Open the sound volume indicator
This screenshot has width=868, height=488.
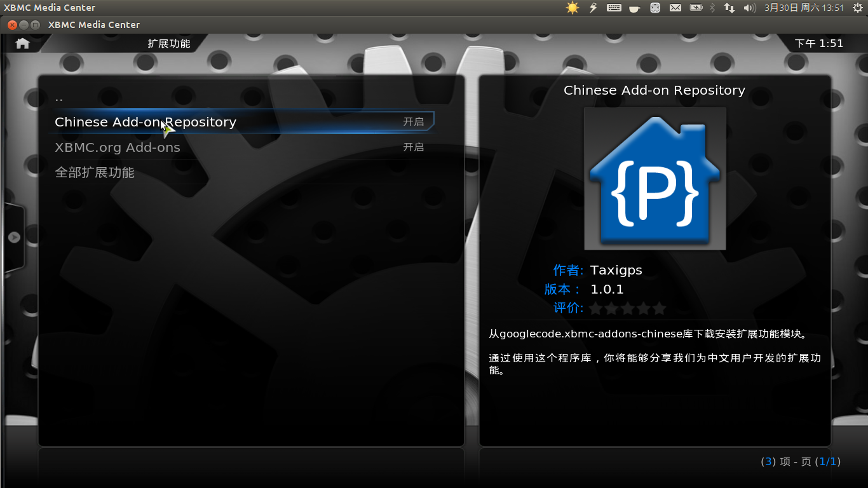tap(750, 8)
